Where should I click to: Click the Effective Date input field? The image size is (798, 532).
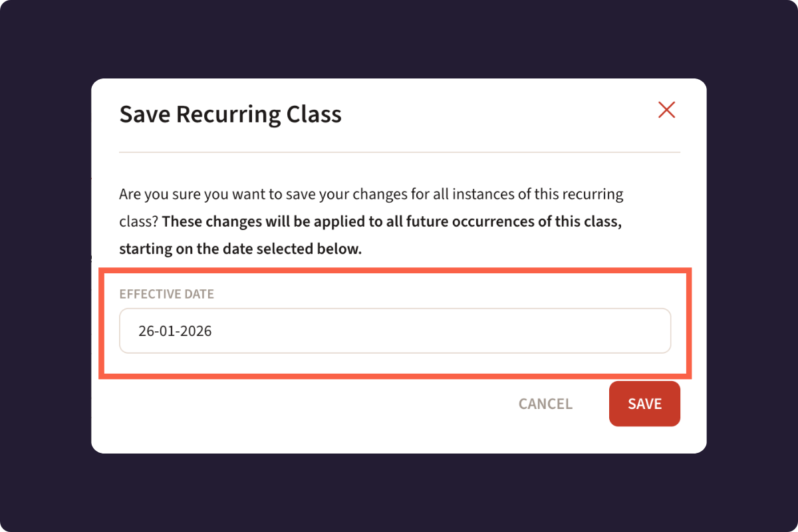[395, 331]
